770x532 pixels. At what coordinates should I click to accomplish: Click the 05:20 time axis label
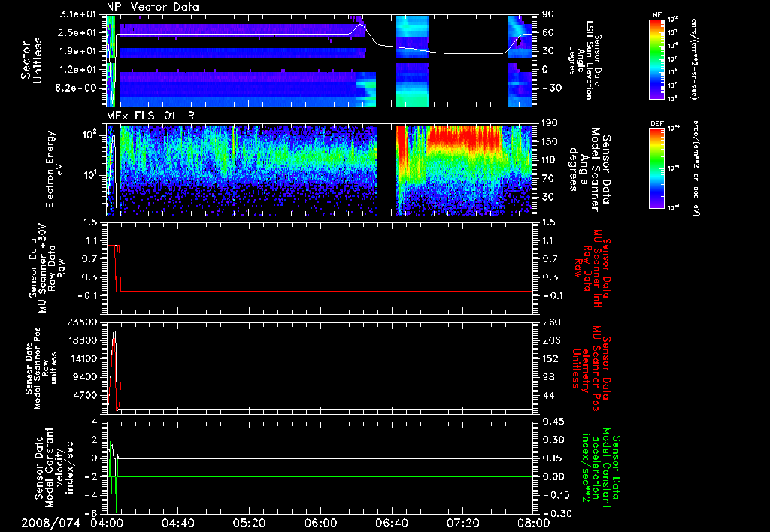[249, 523]
